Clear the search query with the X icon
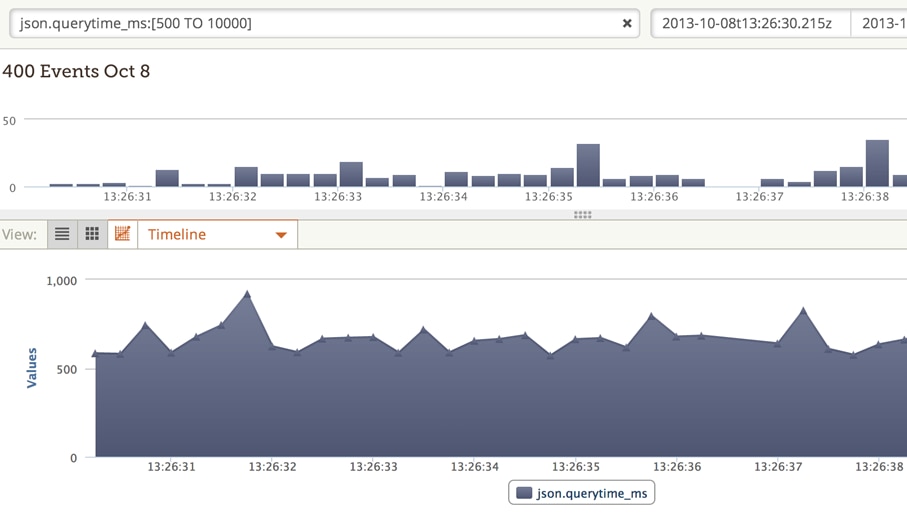The height and width of the screenshot is (515, 907). tap(627, 23)
